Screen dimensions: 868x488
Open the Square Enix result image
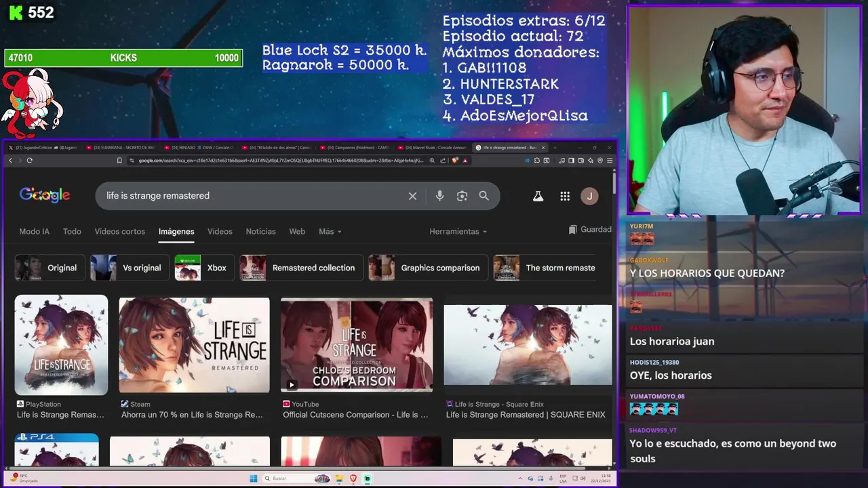tap(528, 345)
